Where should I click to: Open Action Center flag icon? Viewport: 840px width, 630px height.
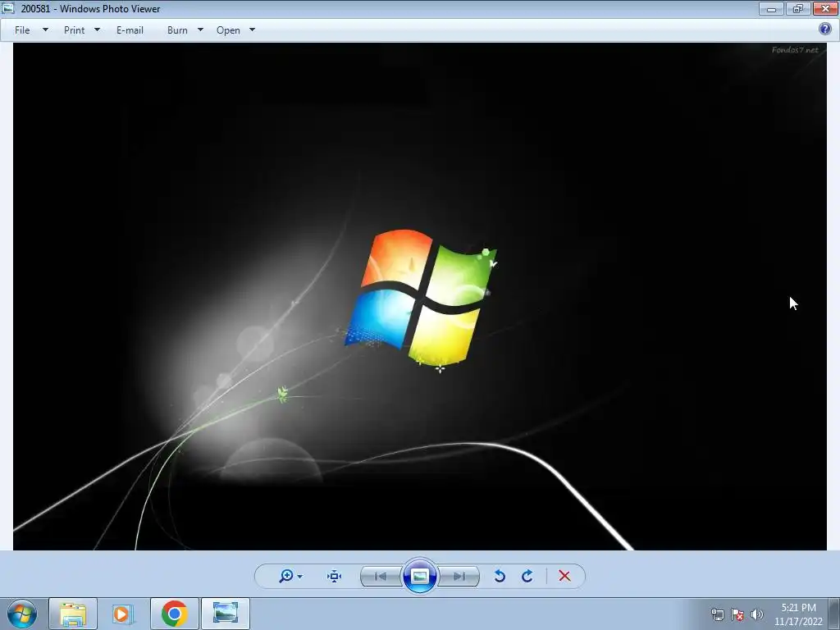(737, 614)
